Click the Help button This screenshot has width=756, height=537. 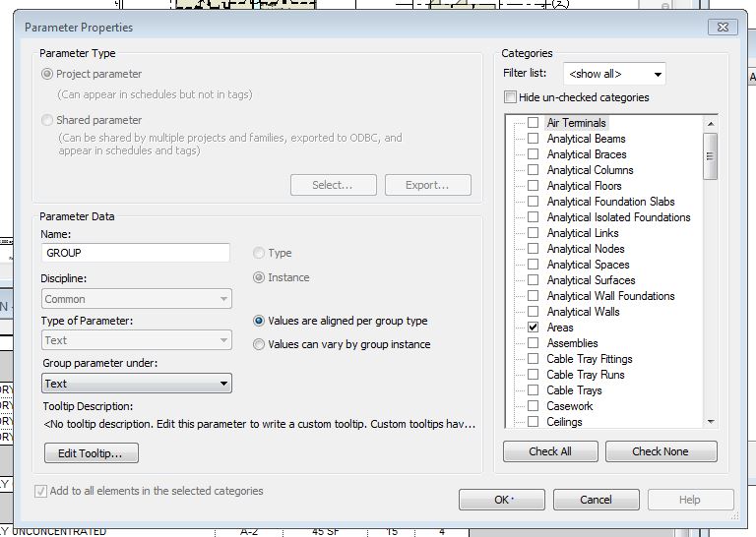[x=690, y=500]
